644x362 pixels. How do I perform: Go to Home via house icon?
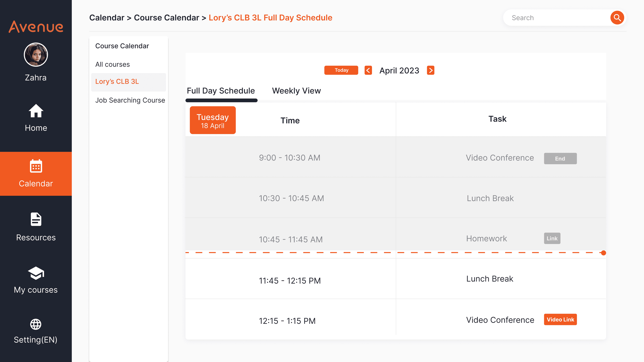click(36, 111)
